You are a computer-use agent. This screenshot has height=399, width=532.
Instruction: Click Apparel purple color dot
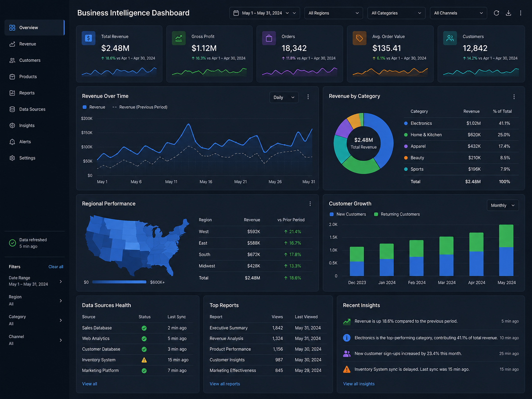coord(406,146)
